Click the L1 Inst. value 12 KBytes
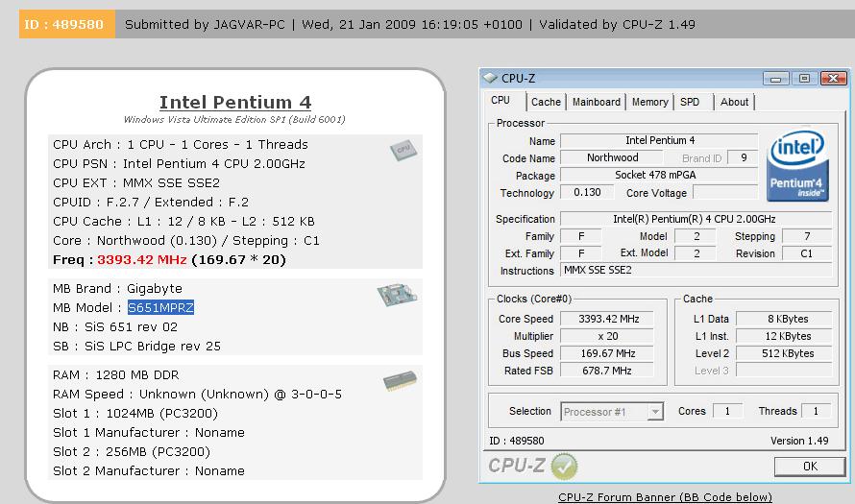This screenshot has height=504, width=855. 784,336
